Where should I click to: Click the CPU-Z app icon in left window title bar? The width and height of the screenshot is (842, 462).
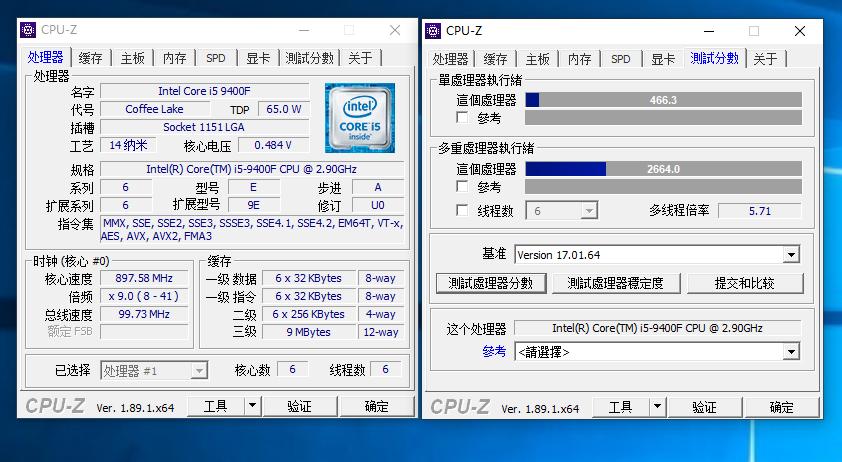pos(28,30)
